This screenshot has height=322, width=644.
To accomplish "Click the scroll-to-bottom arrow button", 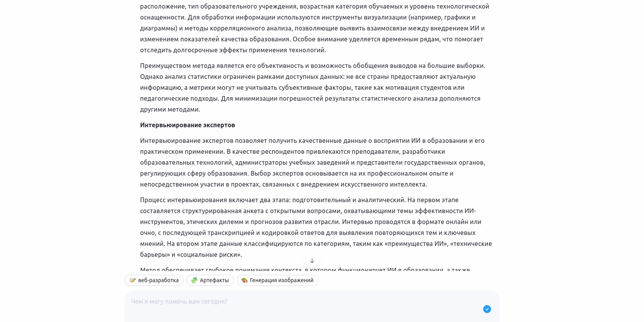I will tap(312, 261).
